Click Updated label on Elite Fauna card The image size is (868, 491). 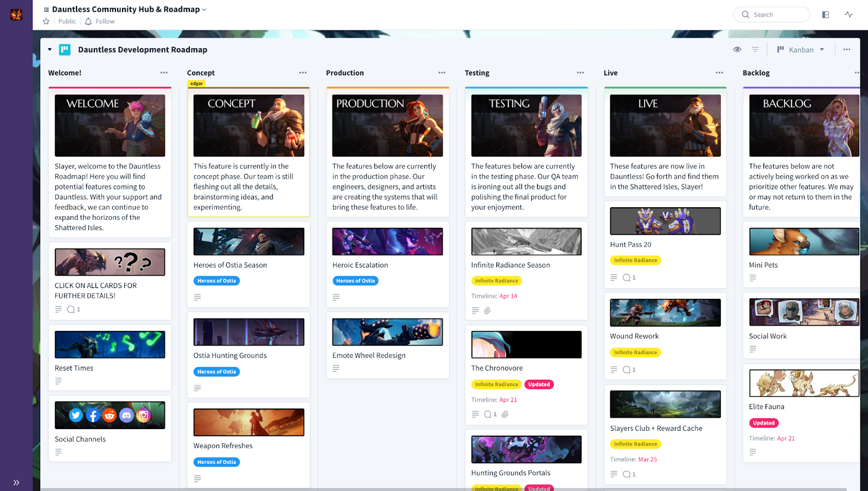pyautogui.click(x=764, y=423)
